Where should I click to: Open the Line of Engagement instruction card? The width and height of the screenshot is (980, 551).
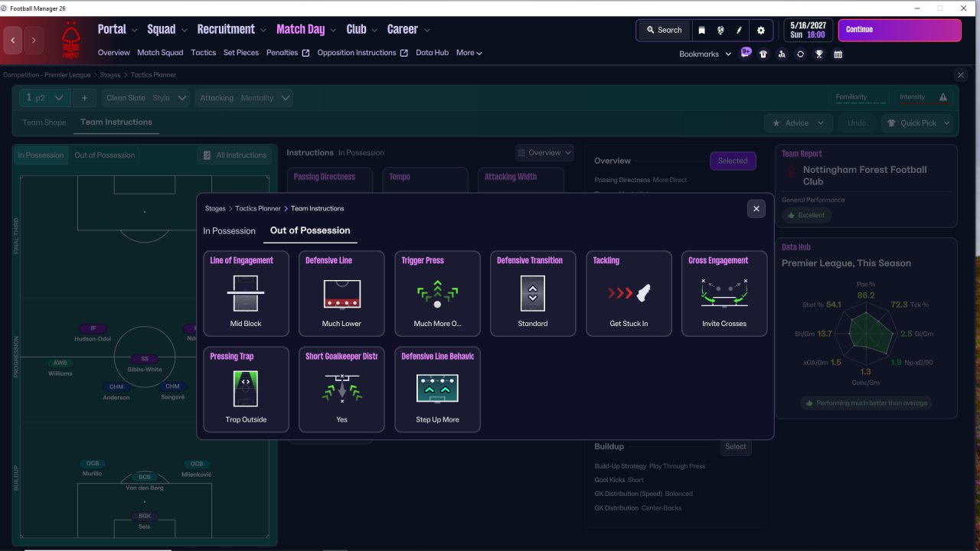[246, 294]
